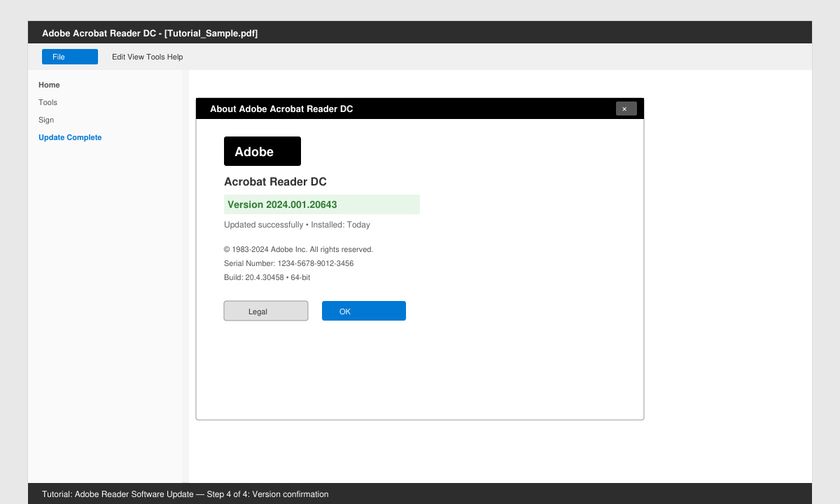The width and height of the screenshot is (840, 504).
Task: Close the About dialog with the × button
Action: click(626, 108)
